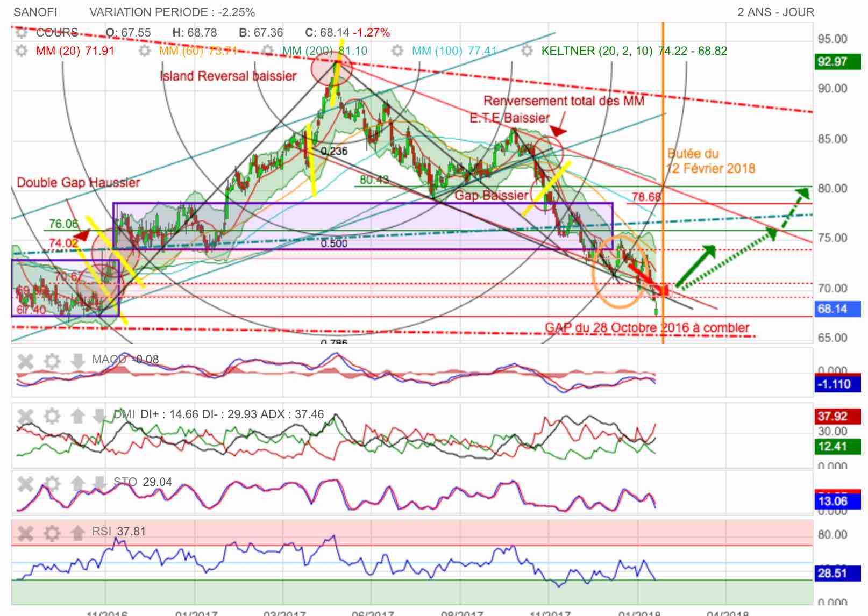Click the blue 13.06 STO value tag
The height and width of the screenshot is (616, 868).
837,502
